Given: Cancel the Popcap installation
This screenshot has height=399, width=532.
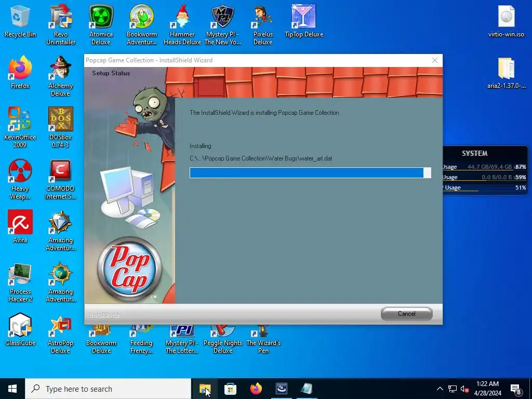Looking at the screenshot, I should coord(406,314).
